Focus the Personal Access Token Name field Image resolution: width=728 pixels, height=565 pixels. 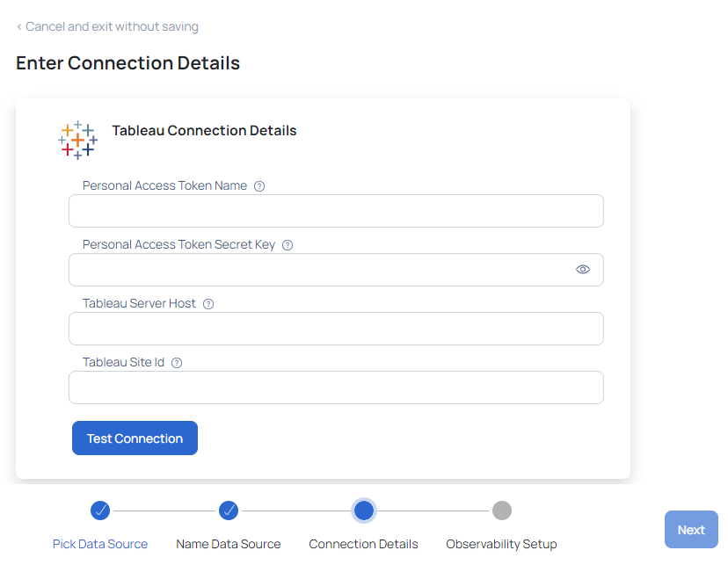pos(336,211)
